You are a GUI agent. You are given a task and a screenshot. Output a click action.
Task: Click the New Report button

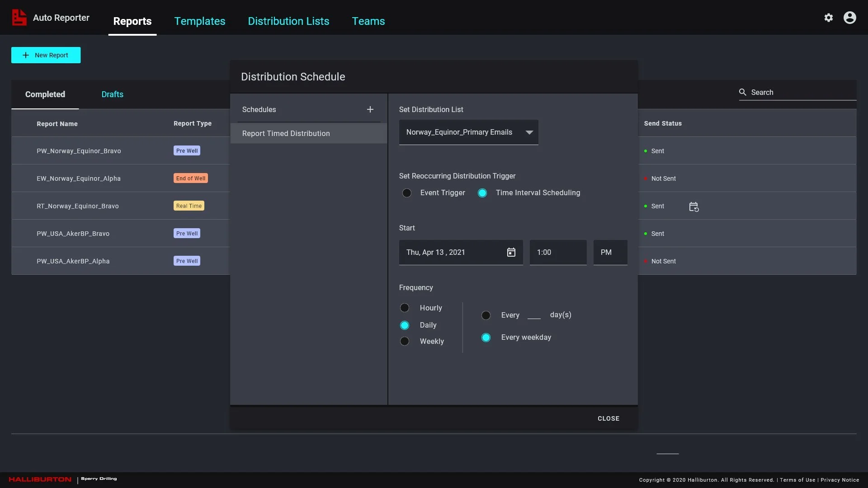click(46, 55)
